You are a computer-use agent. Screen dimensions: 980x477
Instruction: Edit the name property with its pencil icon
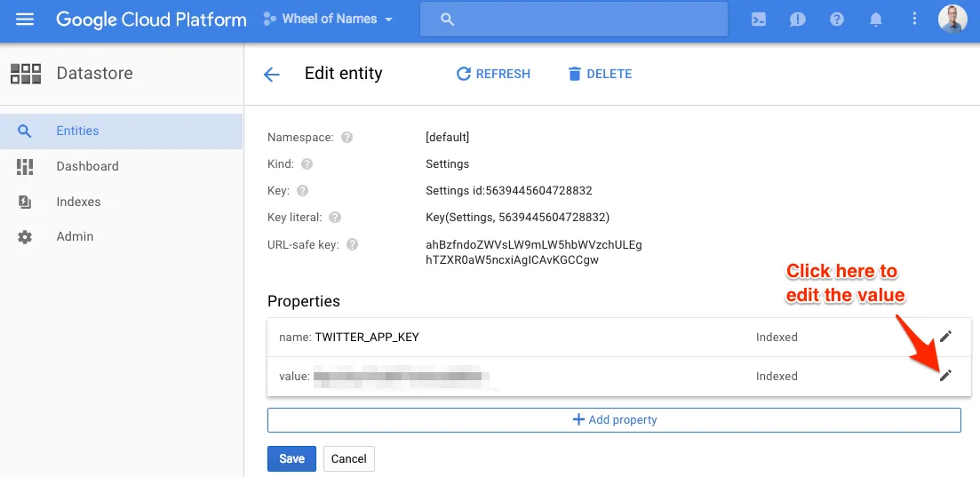[945, 337]
